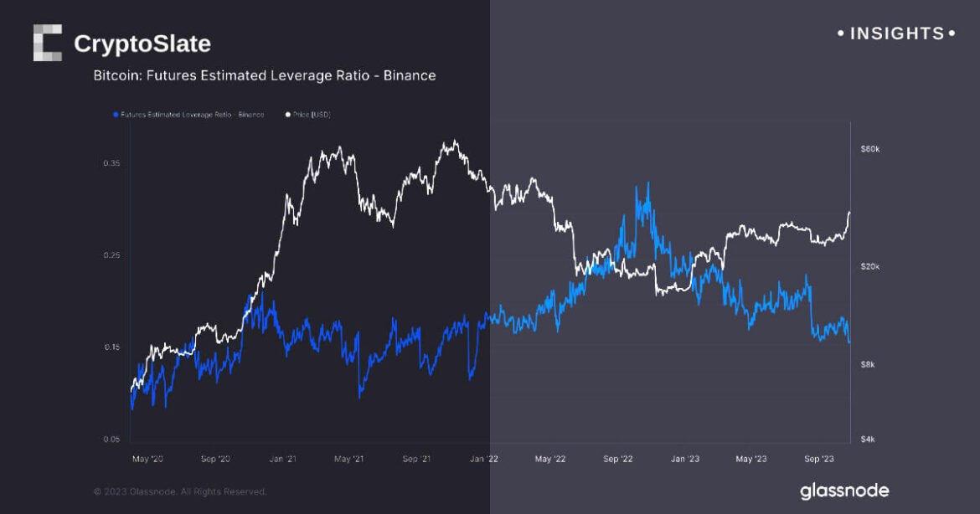Click the Glassnode copyright notice text
Screen dimensions: 980x514
tap(180, 491)
